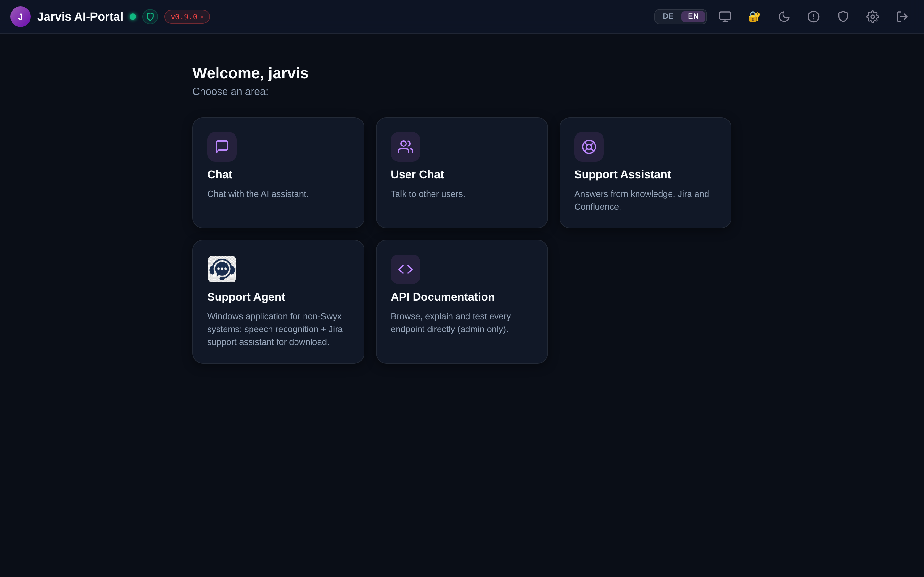Open settings via the gear icon

pos(872,17)
